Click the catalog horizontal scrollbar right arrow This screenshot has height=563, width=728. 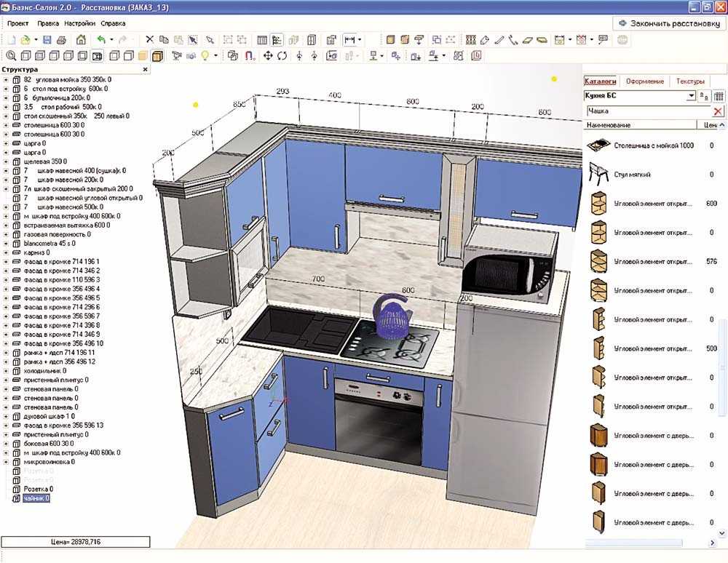[x=712, y=543]
